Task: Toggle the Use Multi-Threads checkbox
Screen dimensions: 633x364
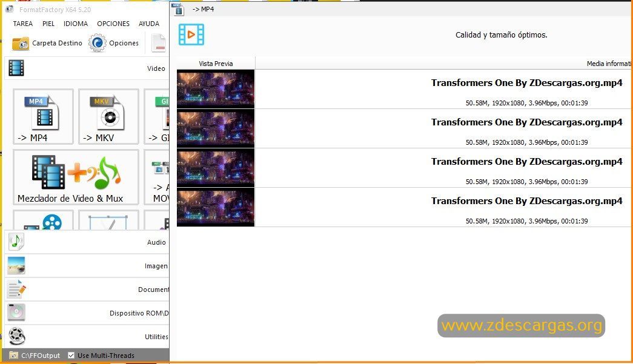Action: coord(71,356)
